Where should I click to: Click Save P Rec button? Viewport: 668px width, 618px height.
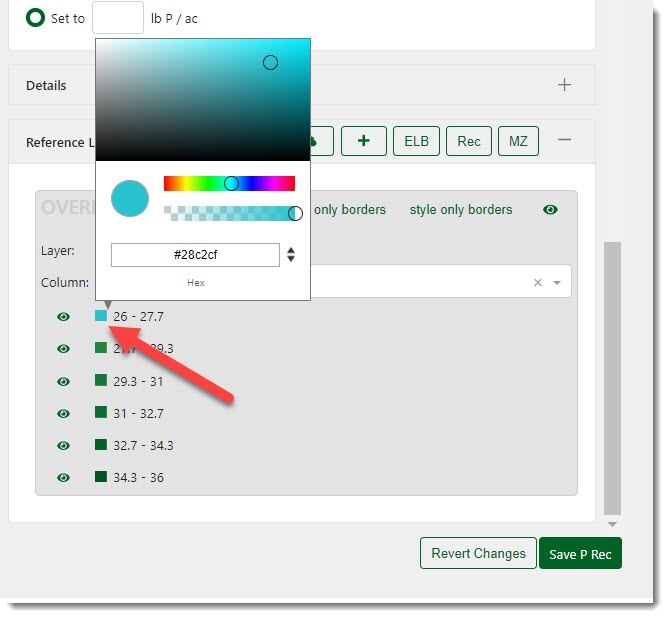pyautogui.click(x=580, y=553)
